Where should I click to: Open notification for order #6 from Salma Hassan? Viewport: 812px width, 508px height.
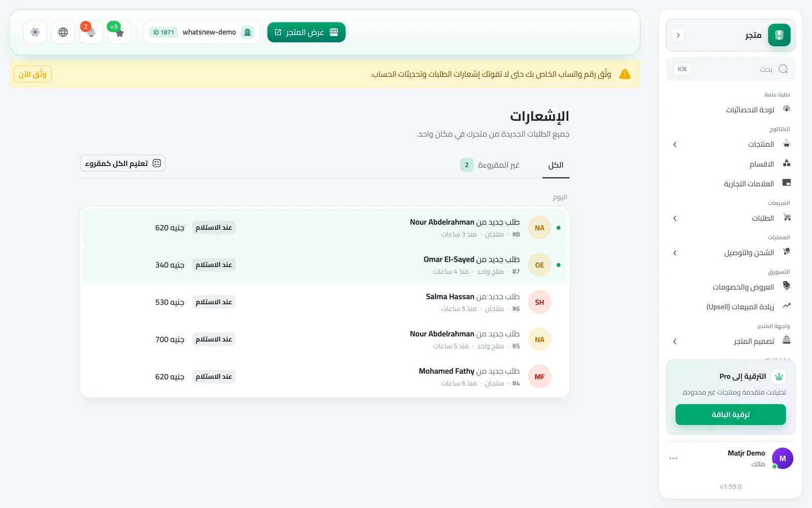325,302
